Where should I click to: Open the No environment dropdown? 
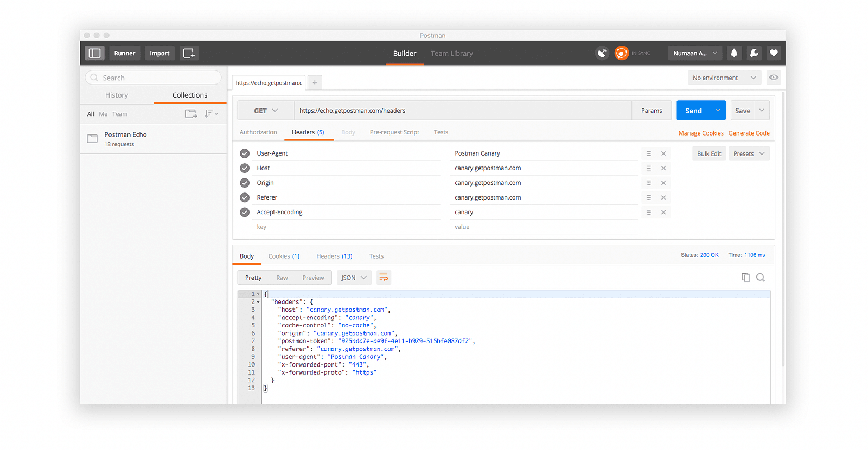tap(724, 78)
